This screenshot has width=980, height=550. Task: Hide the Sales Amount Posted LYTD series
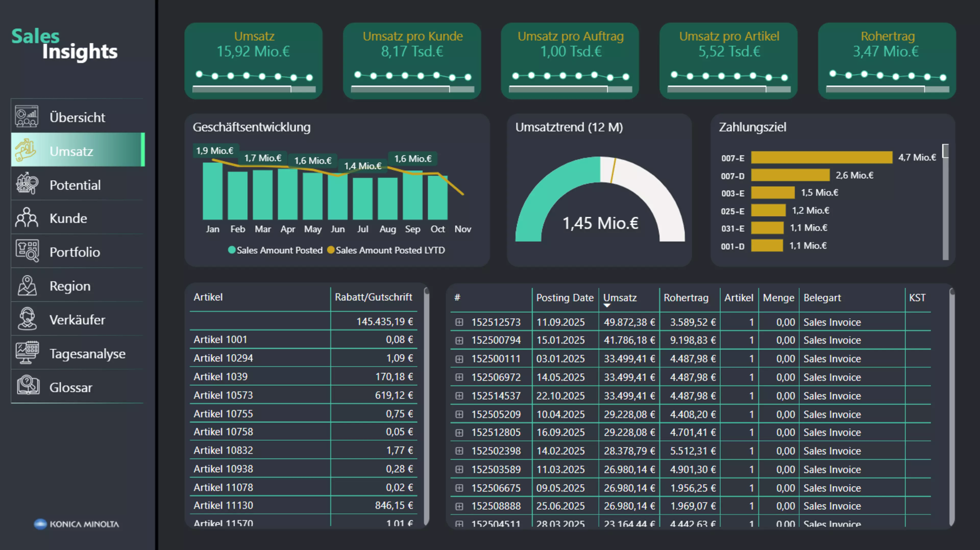pos(387,250)
